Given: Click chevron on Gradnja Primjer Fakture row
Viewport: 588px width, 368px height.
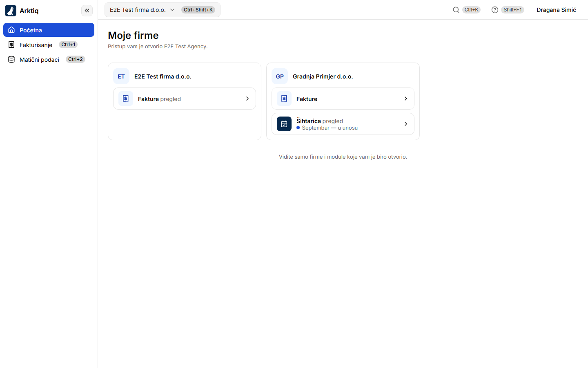Looking at the screenshot, I should [x=406, y=99].
